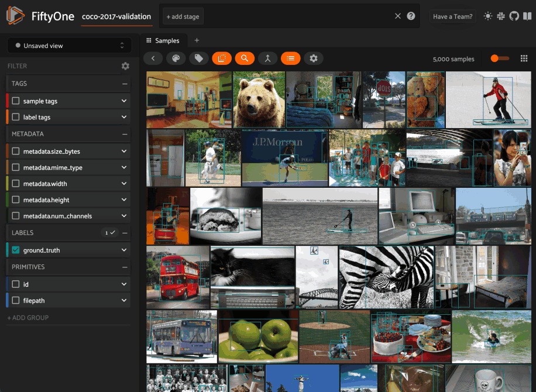
Task: Open sort by similarity search icon
Action: coord(245,59)
